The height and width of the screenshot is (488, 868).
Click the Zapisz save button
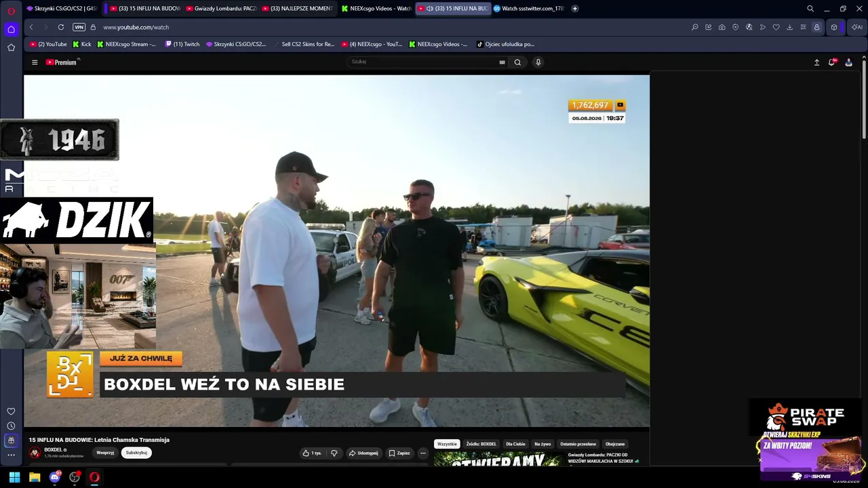[399, 453]
